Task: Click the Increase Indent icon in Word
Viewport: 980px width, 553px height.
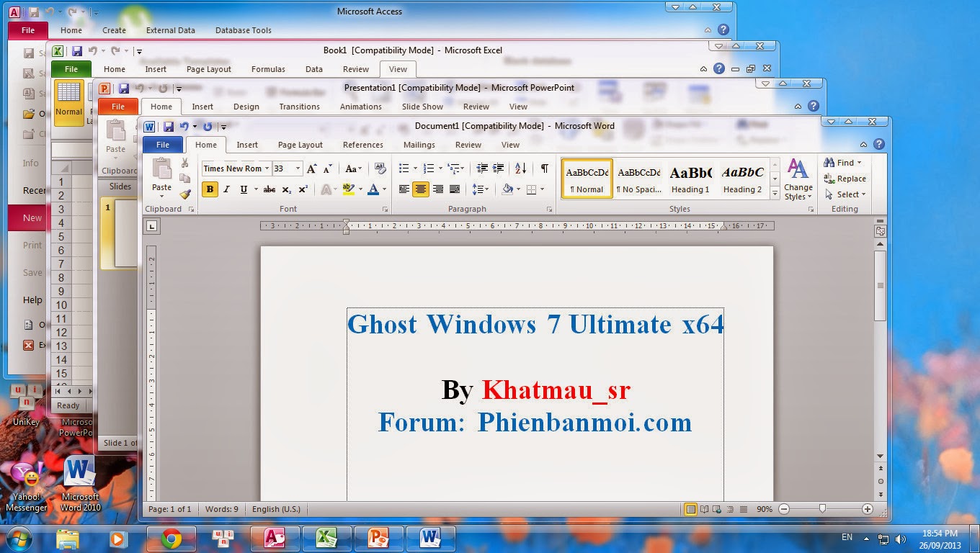Action: click(498, 168)
